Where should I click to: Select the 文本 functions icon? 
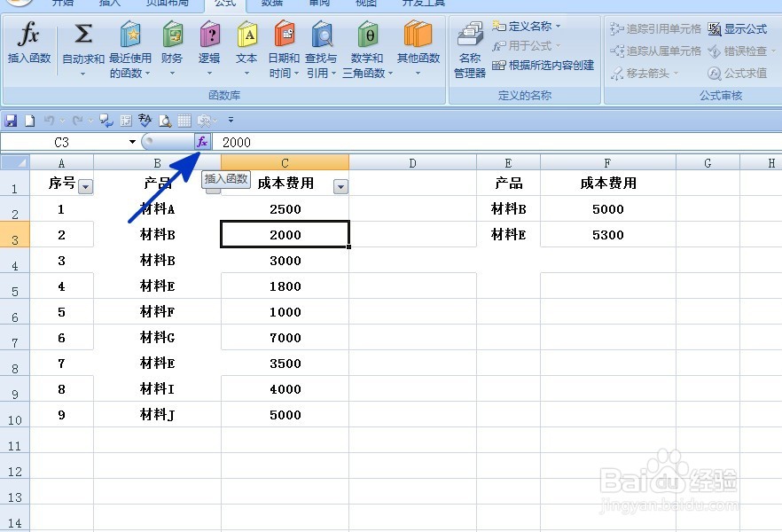(246, 40)
